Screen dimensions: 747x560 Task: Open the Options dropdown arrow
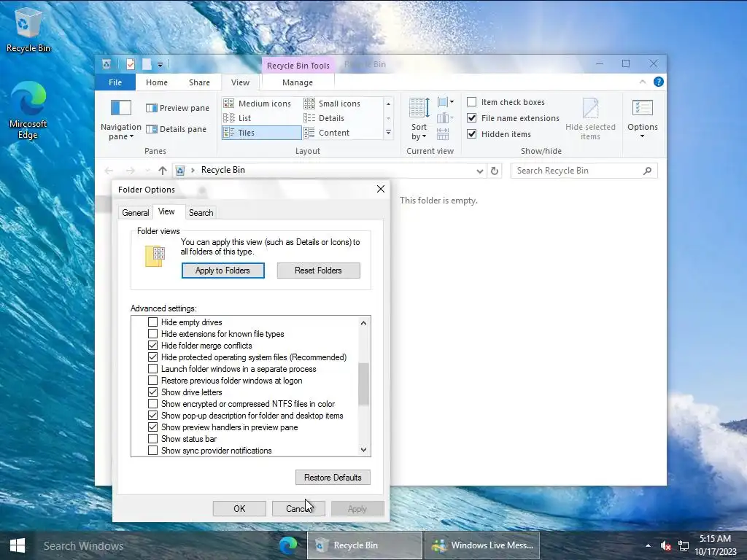[642, 136]
